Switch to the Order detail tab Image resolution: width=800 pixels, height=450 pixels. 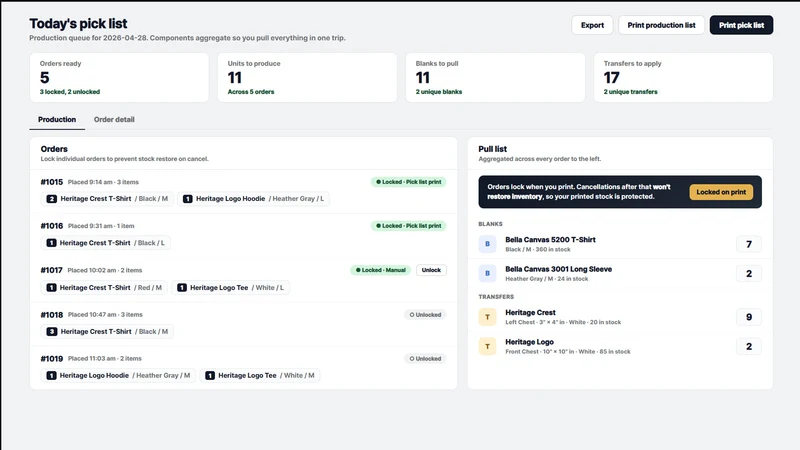(x=114, y=119)
